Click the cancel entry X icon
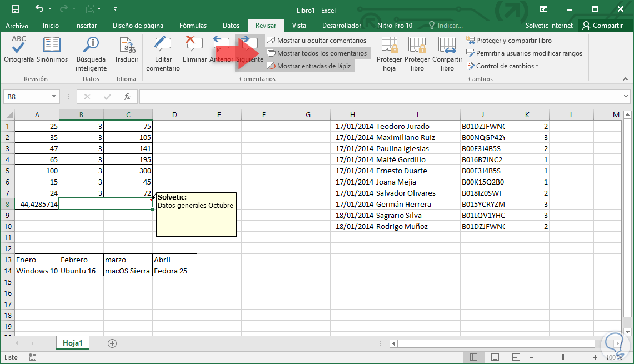This screenshot has width=634, height=364. tap(87, 97)
